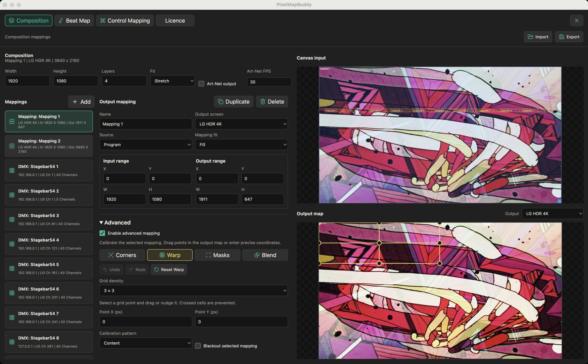Click the Composition tab layers icon
The height and width of the screenshot is (364, 588).
tap(11, 21)
